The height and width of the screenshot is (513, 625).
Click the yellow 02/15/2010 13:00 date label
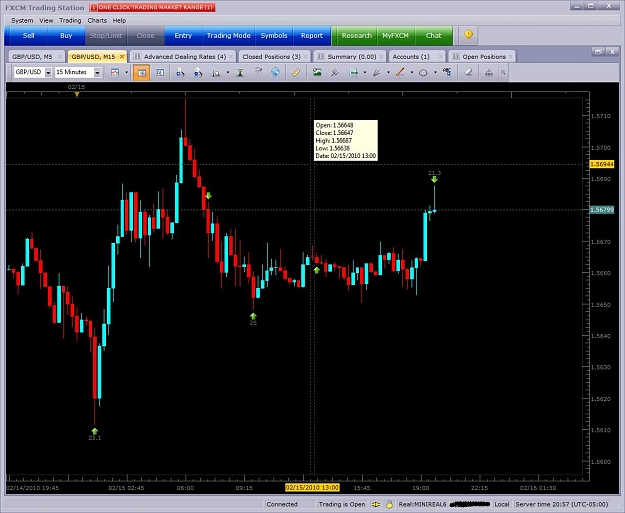point(312,487)
